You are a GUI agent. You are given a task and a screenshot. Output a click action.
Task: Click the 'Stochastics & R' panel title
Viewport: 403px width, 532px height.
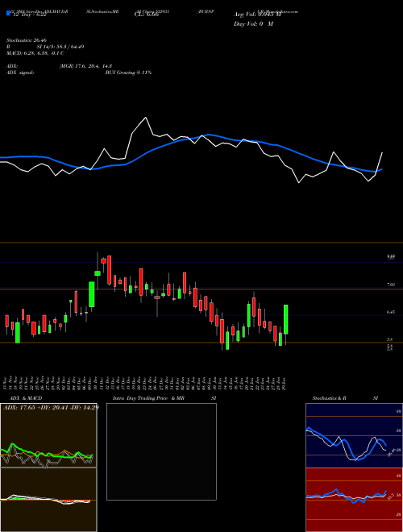[330, 398]
